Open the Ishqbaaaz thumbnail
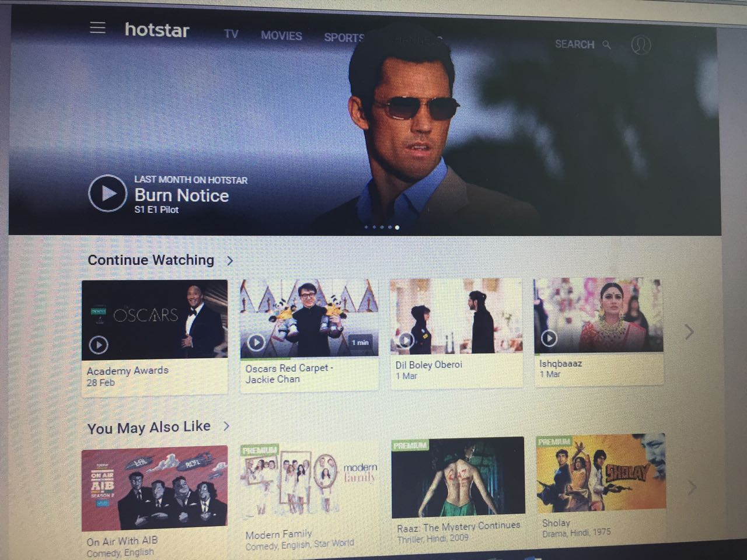Screen dimensions: 747x560 pos(598,315)
